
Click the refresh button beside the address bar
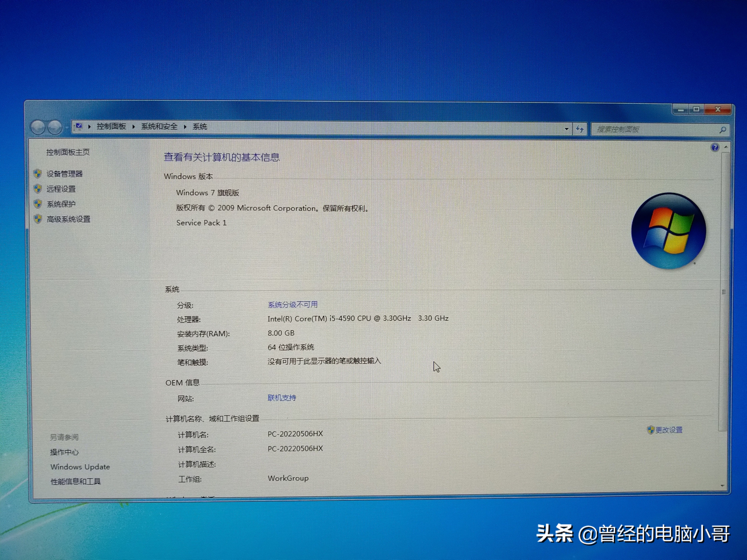[x=580, y=129]
